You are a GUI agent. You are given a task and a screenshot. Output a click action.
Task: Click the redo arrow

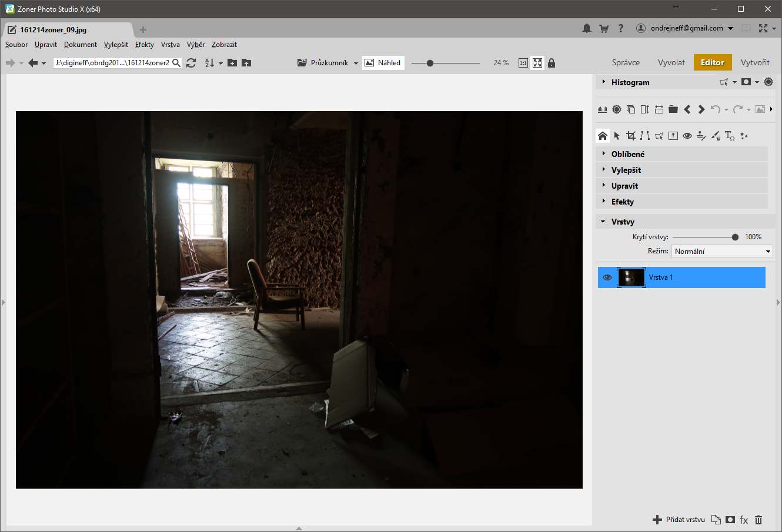click(738, 109)
